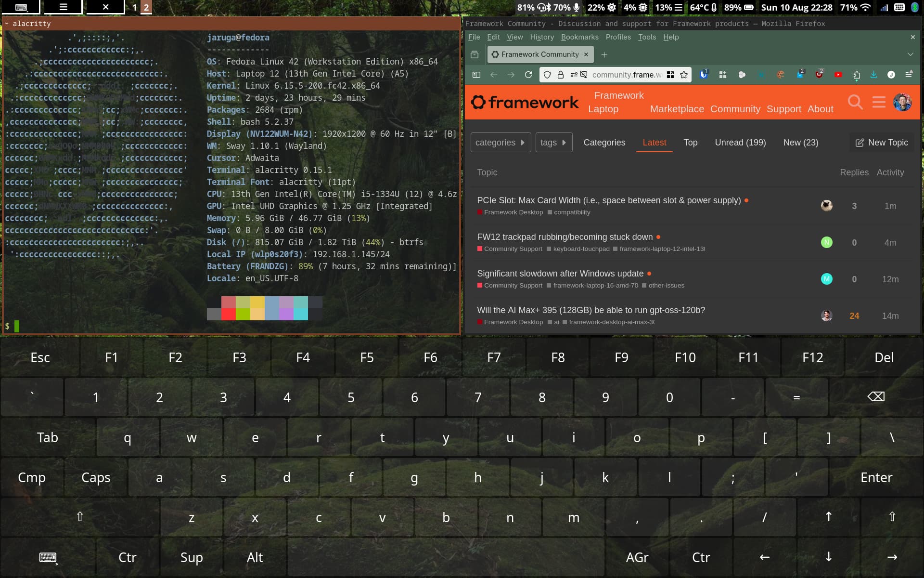The width and height of the screenshot is (924, 578).
Task: Switch to the Unread (199) tab
Action: (x=740, y=143)
